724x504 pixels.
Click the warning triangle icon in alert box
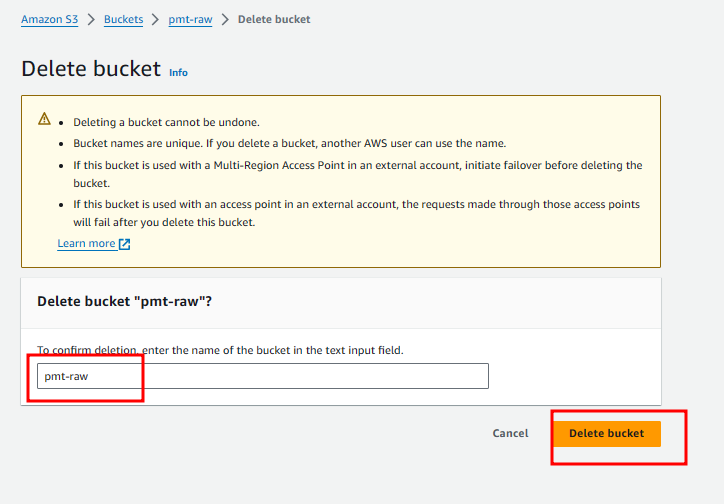(44, 119)
